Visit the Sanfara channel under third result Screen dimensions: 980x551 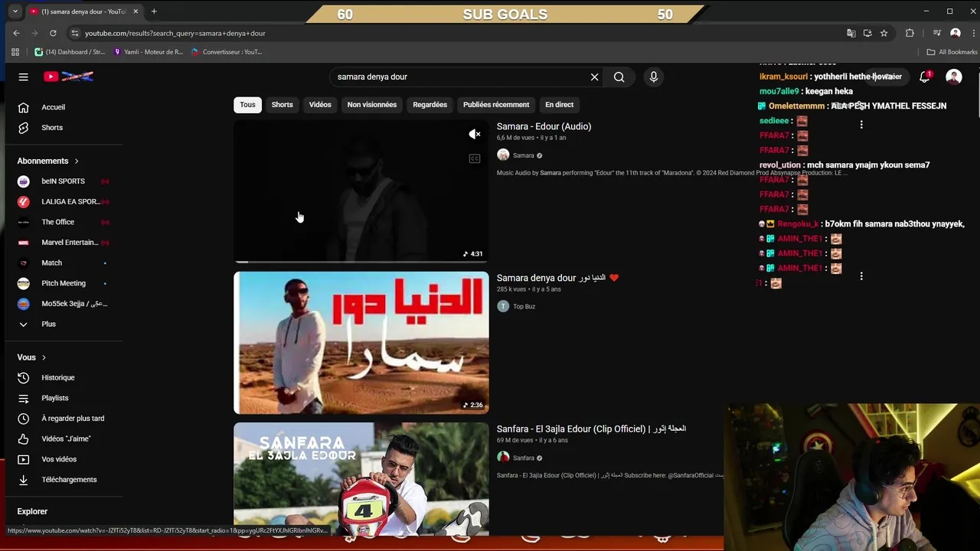pyautogui.click(x=524, y=458)
